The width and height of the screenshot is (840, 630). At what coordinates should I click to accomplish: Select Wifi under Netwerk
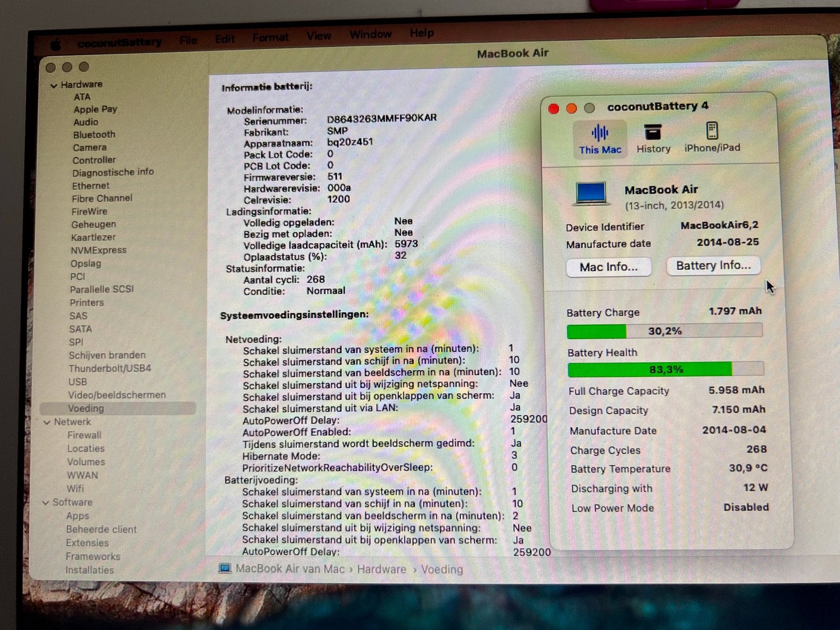75,489
